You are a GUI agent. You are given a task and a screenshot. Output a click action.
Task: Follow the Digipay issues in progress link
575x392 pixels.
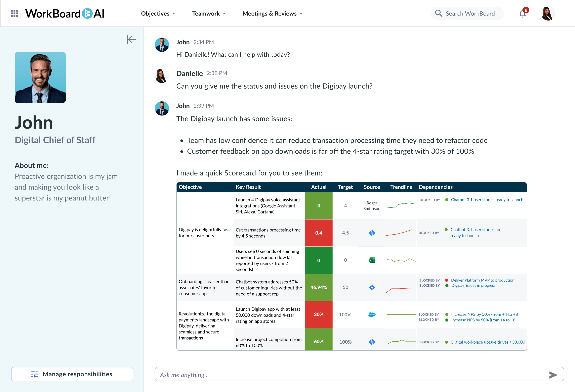473,286
